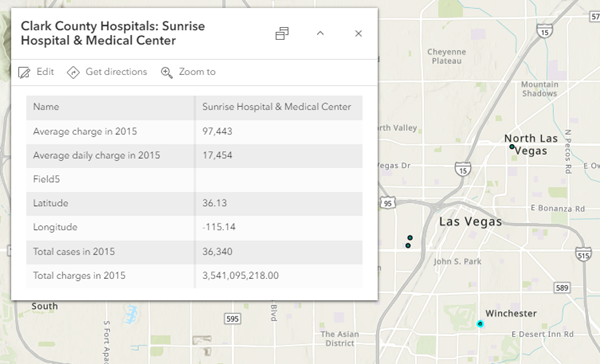Click the Cheyenne Plateau map label
Screen dimensions: 600x364
(x=447, y=56)
